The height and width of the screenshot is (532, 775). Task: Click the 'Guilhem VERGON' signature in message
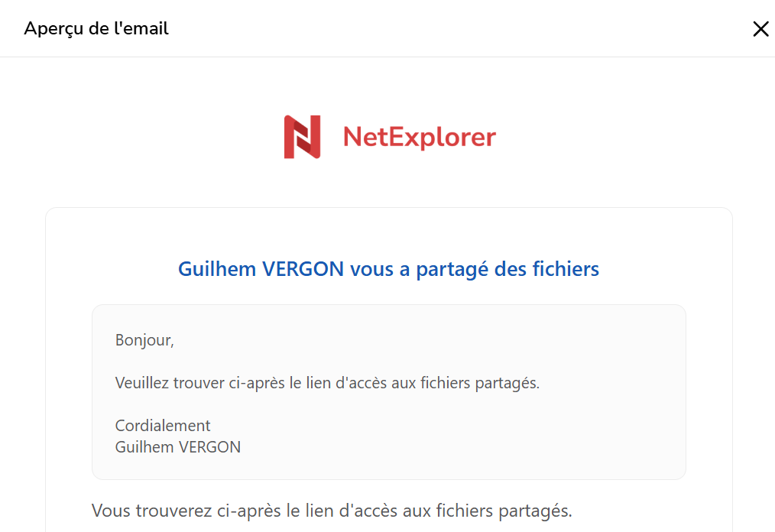pos(178,447)
